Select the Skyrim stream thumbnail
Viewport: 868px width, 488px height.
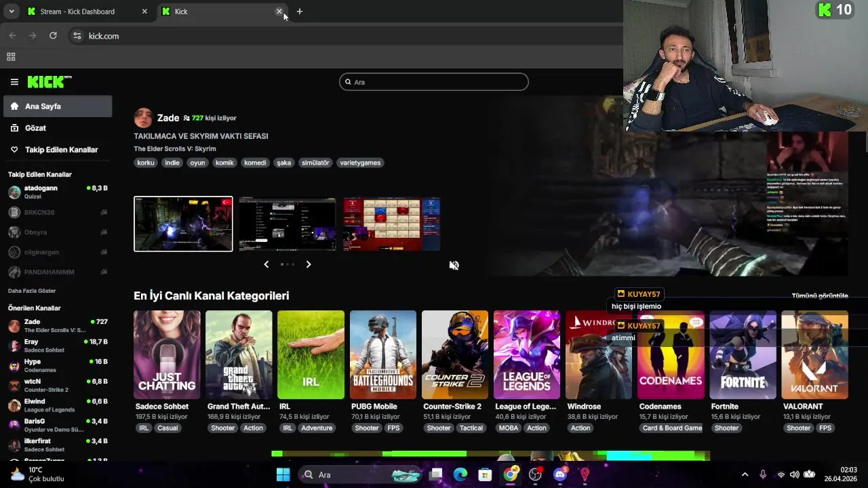[x=183, y=224]
